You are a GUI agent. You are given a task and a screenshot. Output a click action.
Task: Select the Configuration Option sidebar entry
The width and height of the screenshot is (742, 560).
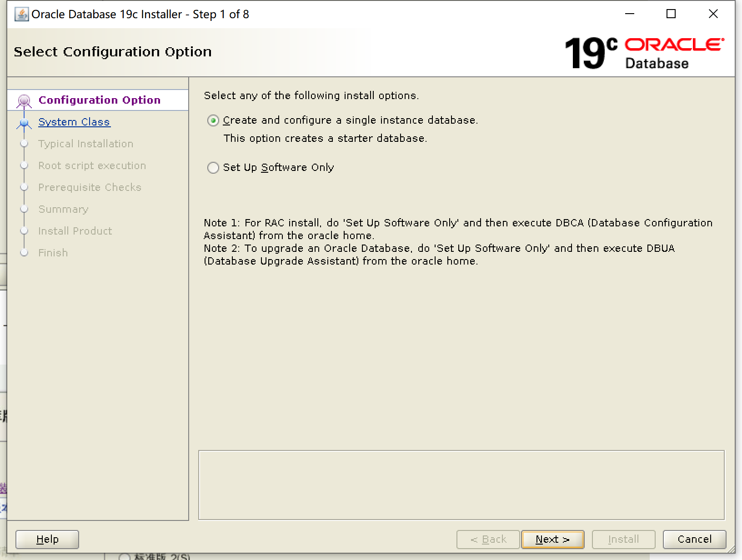pos(100,100)
